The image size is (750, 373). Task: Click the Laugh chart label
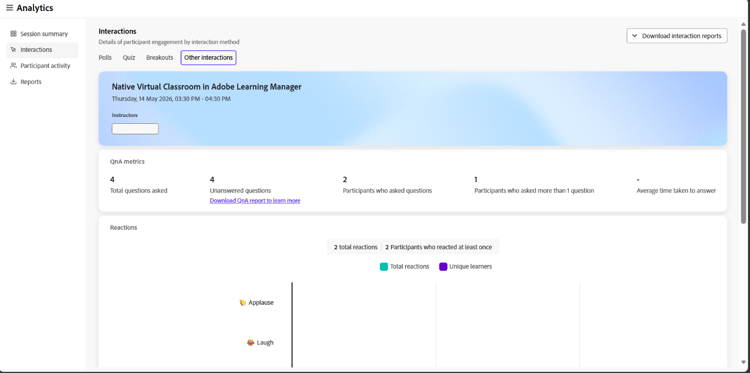265,342
